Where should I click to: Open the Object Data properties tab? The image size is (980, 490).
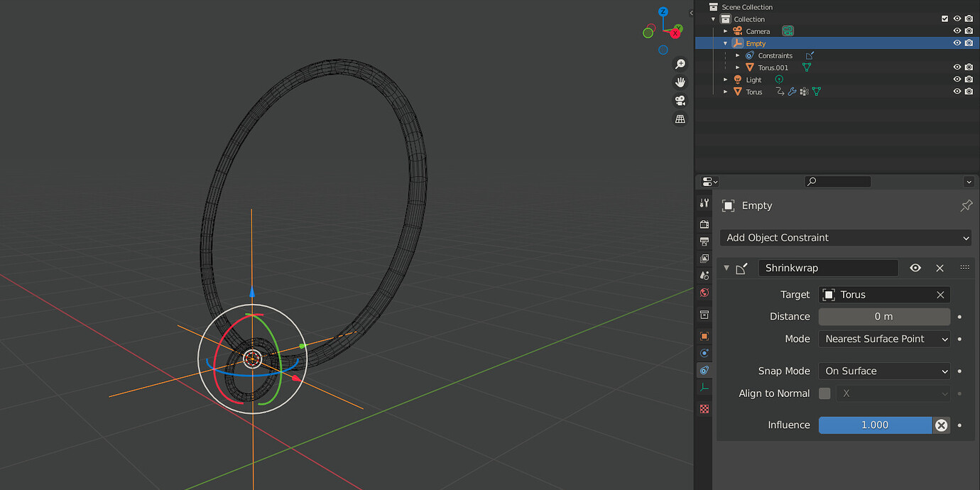tap(704, 388)
